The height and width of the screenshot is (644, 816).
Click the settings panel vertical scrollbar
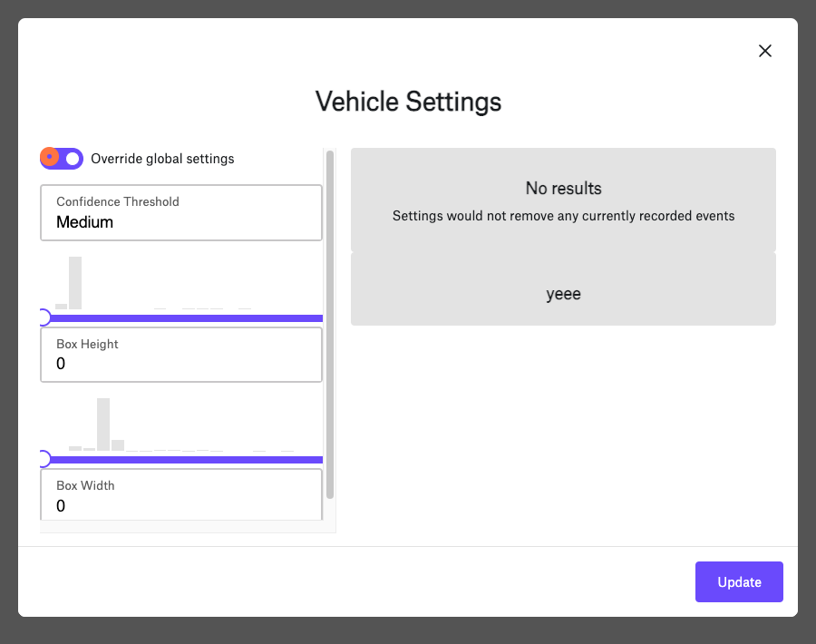(329, 325)
